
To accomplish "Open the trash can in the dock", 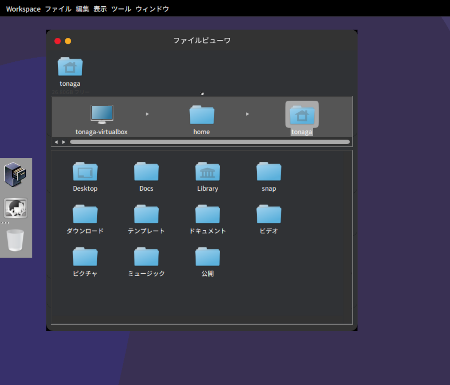I will 15,240.
